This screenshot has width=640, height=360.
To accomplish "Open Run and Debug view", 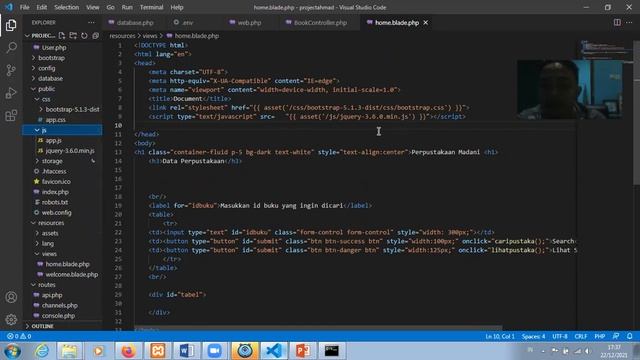I will coord(11,93).
